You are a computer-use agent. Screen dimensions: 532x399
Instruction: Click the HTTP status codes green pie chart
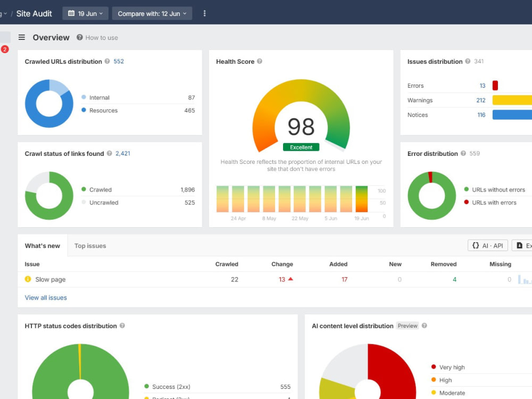coord(80,371)
